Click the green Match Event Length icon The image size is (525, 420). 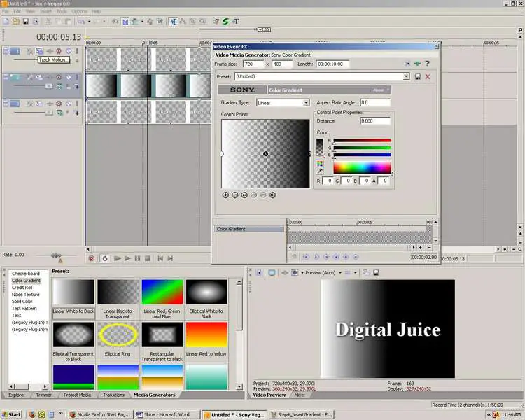point(417,64)
